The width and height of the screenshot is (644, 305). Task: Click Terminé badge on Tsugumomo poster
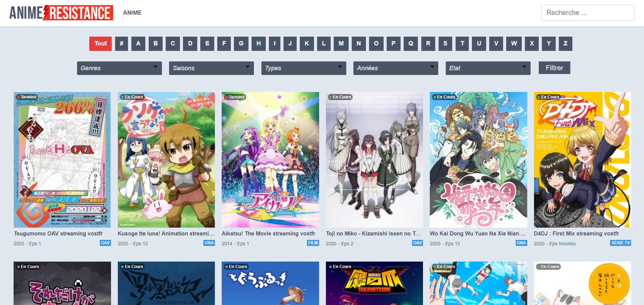coord(26,97)
